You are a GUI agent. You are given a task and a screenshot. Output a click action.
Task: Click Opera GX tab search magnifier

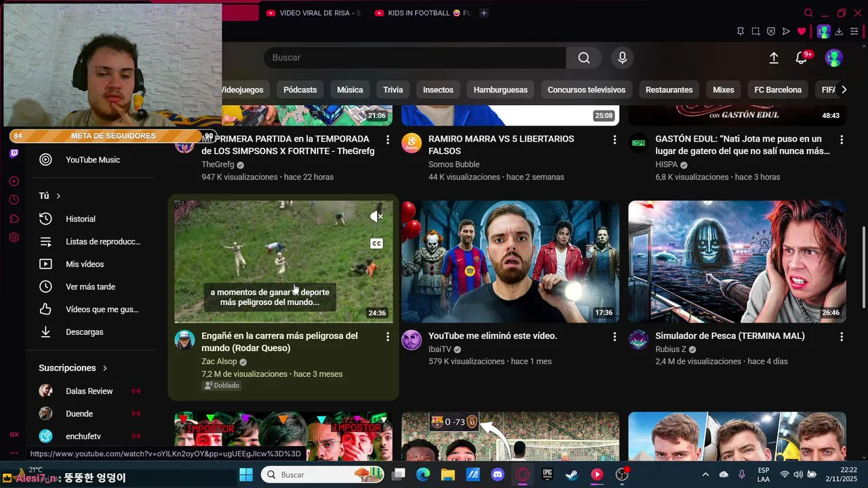(808, 13)
